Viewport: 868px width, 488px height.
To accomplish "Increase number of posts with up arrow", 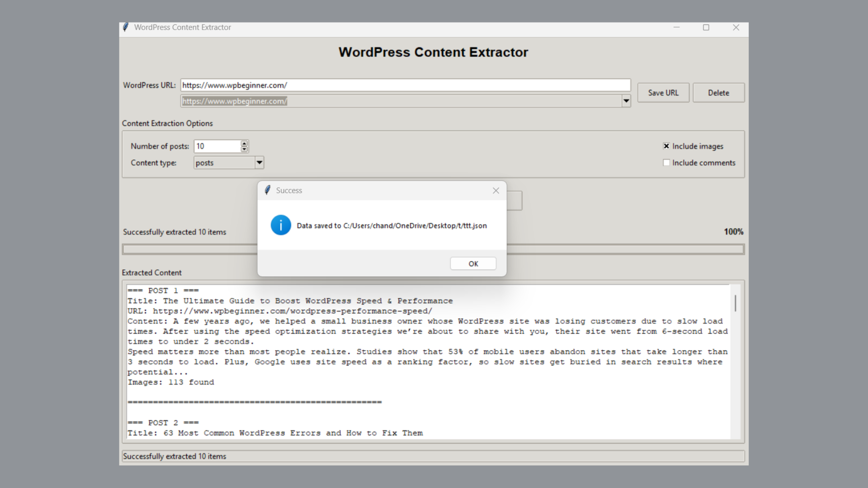I will [x=245, y=143].
